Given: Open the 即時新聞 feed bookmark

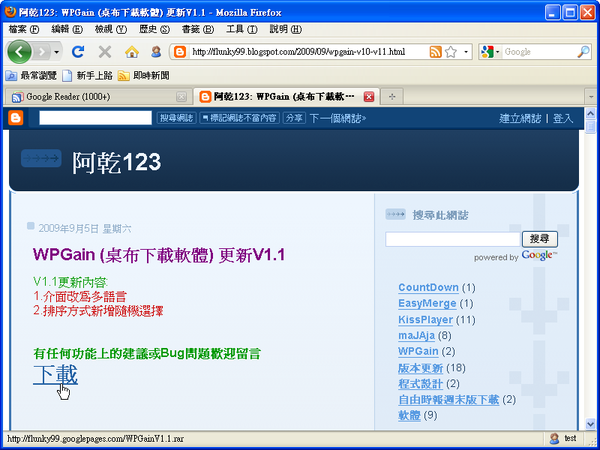Looking at the screenshot, I should [x=143, y=76].
